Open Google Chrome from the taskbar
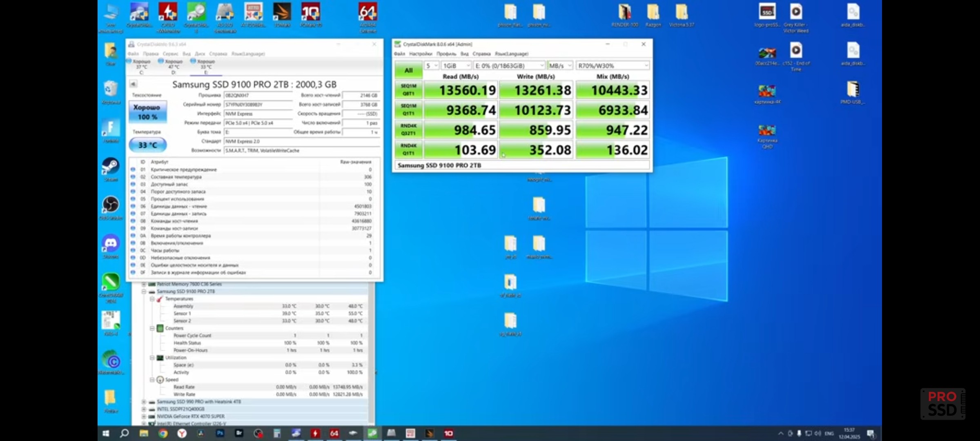The image size is (980, 441). (163, 433)
